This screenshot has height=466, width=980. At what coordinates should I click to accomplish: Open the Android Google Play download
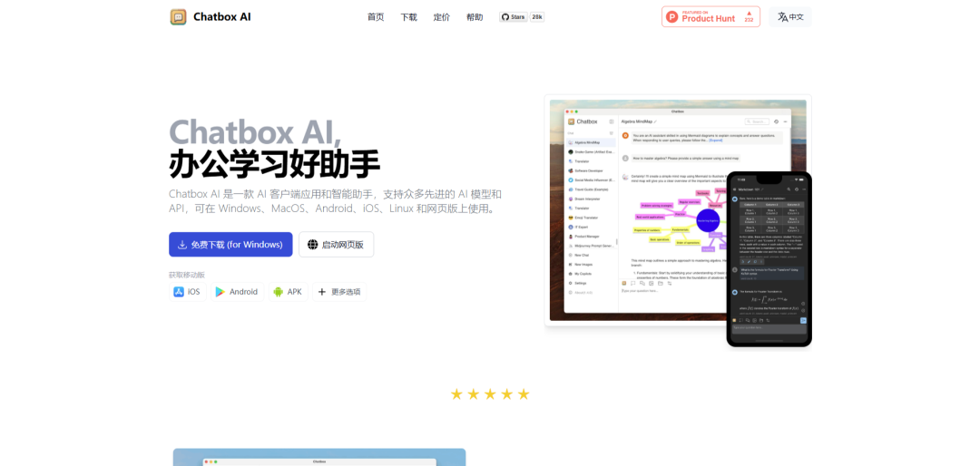236,292
